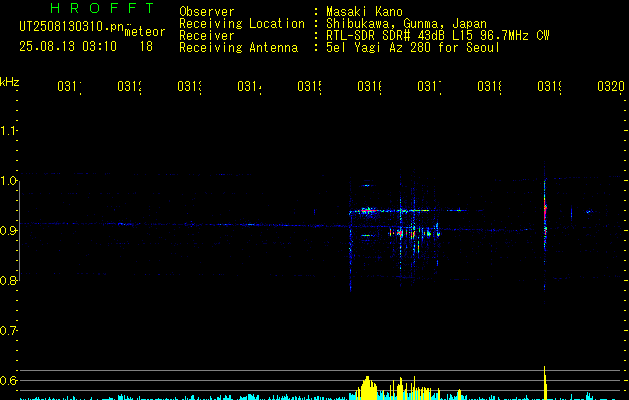Image resolution: width=629 pixels, height=400 pixels.
Task: Click the Receiving Location label
Action: 242,24
